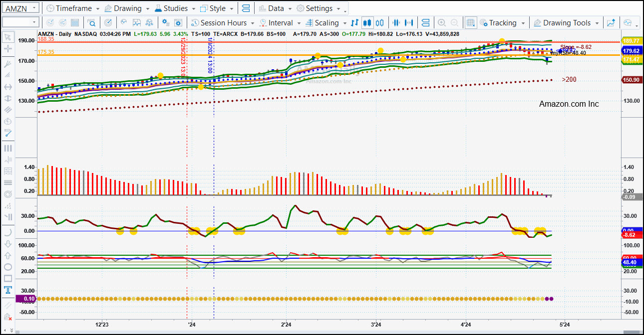The width and height of the screenshot is (644, 335).
Task: Click the stacked panes icon beside Style
Action: (245, 8)
